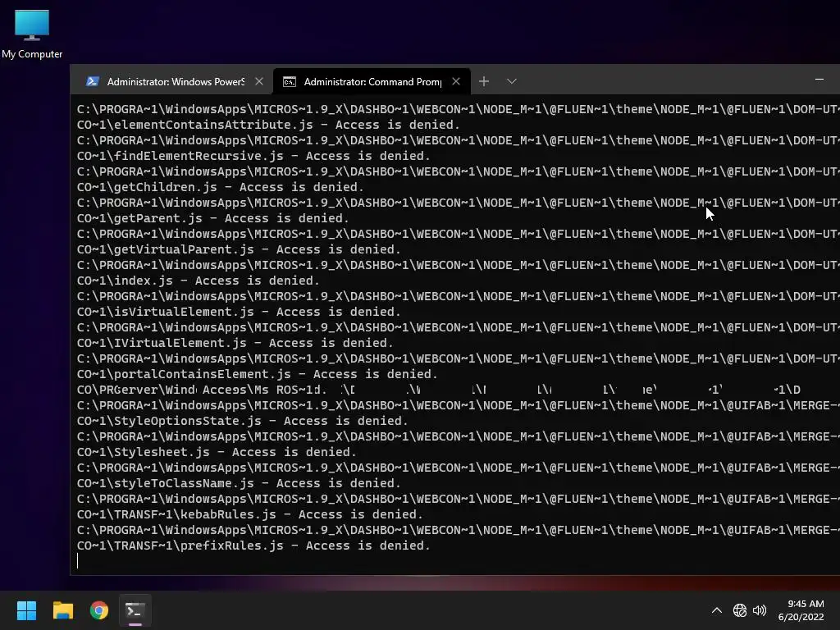Close the Command Prompt tab

pos(456,81)
